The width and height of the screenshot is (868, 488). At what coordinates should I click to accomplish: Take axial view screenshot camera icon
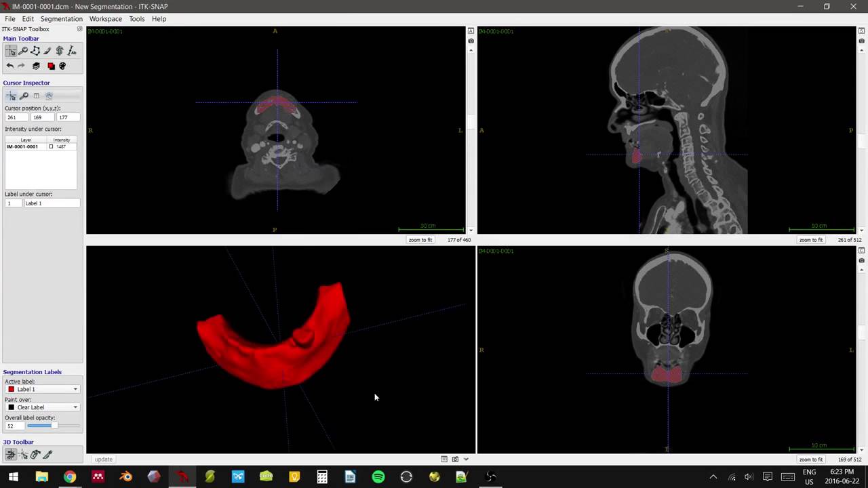pos(471,41)
